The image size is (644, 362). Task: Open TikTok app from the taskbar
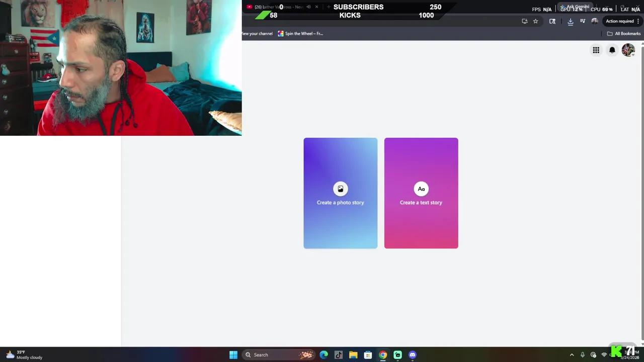[339, 355]
